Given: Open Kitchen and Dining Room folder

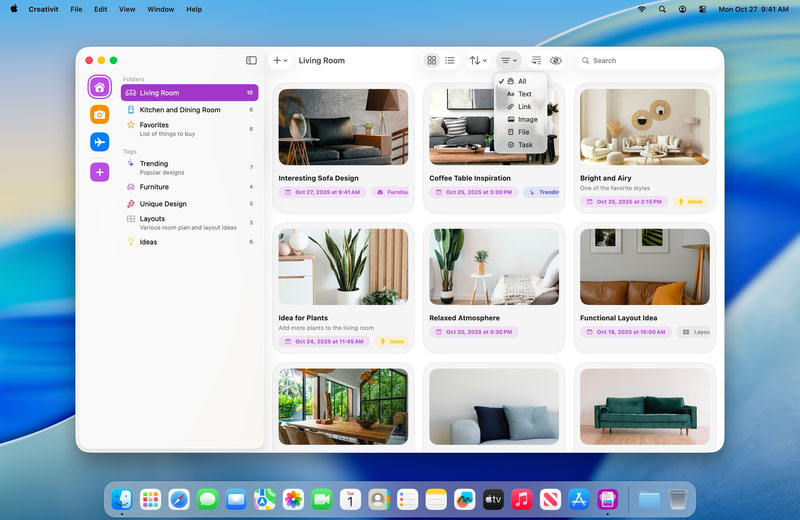Looking at the screenshot, I should (x=180, y=110).
